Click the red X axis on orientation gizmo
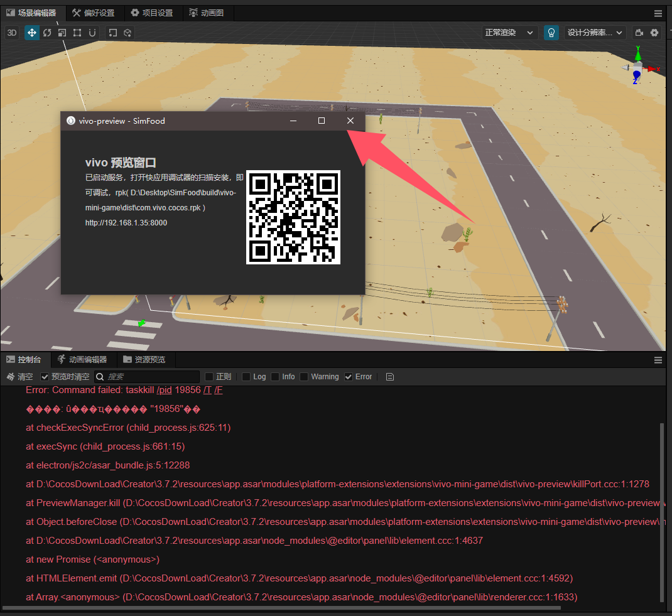672x616 pixels. [x=654, y=68]
